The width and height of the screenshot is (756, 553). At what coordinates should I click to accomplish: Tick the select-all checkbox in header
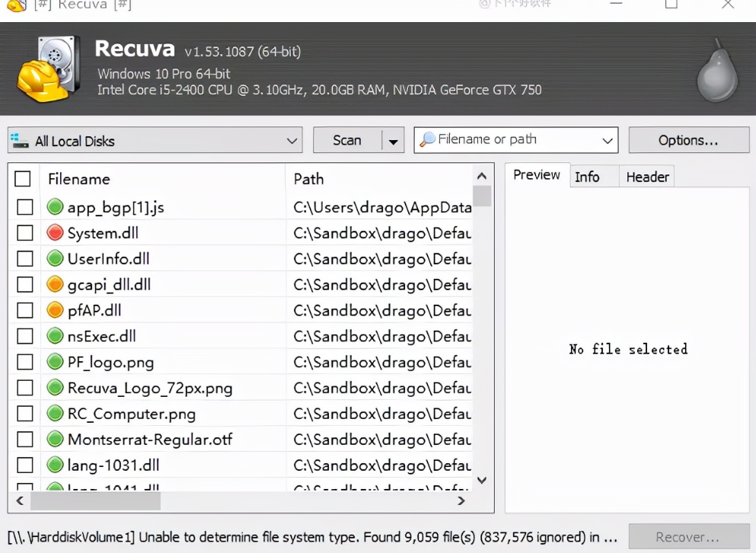coord(23,178)
